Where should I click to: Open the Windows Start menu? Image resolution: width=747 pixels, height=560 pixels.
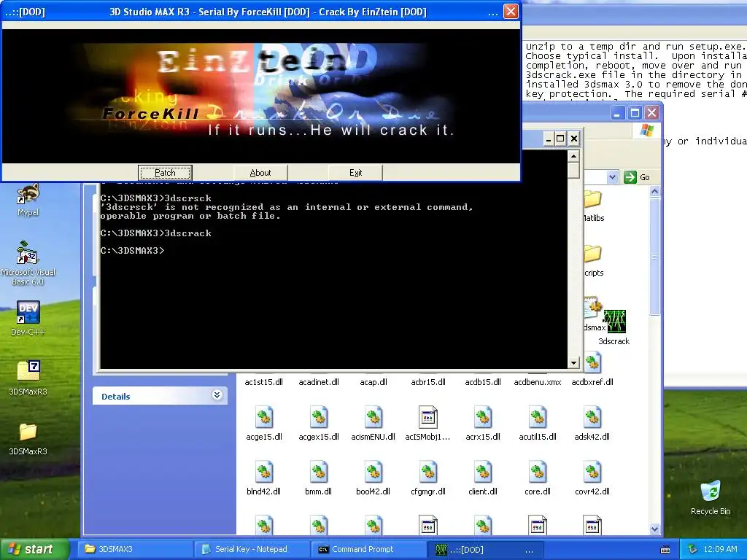(x=34, y=549)
